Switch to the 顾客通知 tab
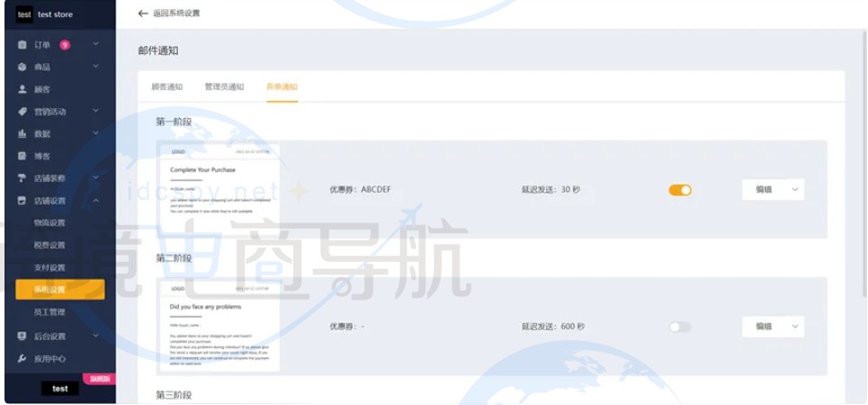The image size is (868, 405). click(x=167, y=87)
